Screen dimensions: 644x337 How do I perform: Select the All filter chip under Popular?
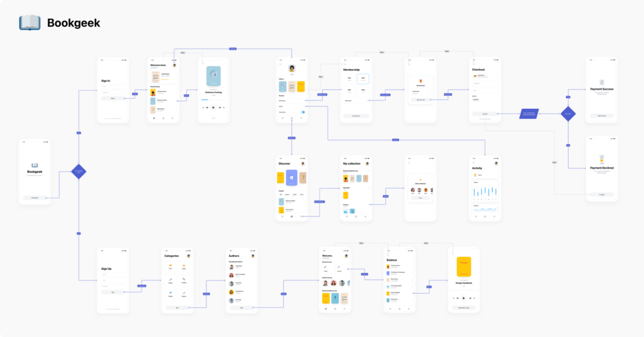[x=280, y=194]
